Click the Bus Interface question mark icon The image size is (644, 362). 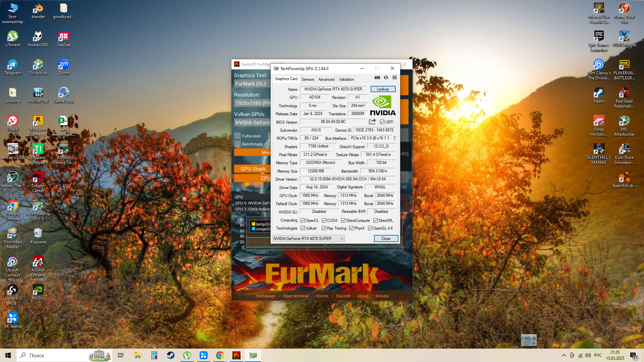point(394,138)
